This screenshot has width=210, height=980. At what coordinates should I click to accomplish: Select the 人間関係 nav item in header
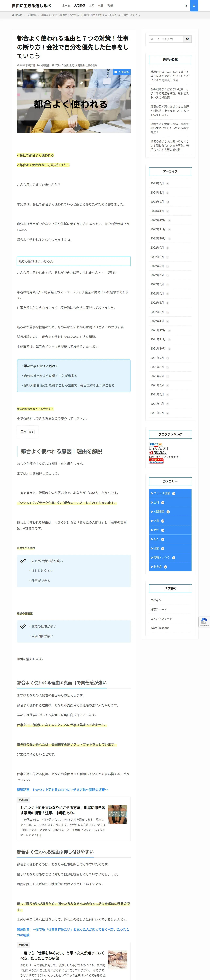pos(80,6)
